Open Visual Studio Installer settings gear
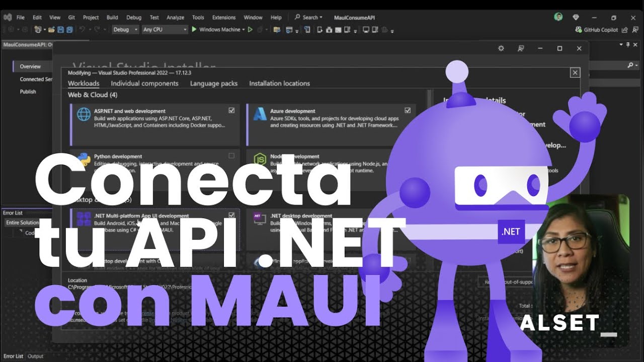The height and width of the screenshot is (362, 644). [501, 48]
